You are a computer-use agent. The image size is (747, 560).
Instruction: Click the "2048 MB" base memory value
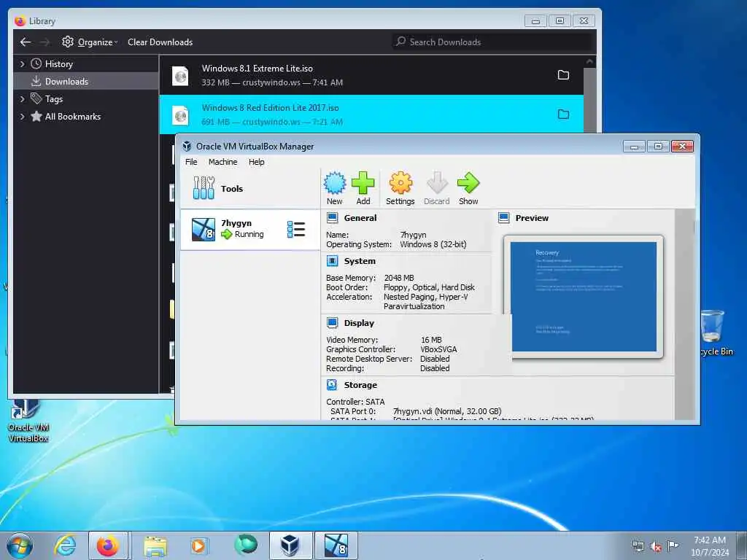[x=399, y=278]
